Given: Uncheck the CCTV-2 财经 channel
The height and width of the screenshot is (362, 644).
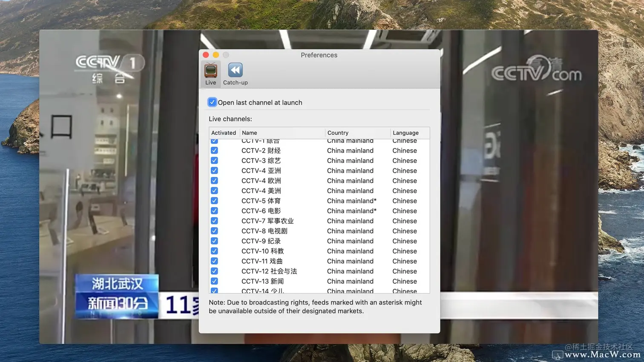Looking at the screenshot, I should click(214, 151).
